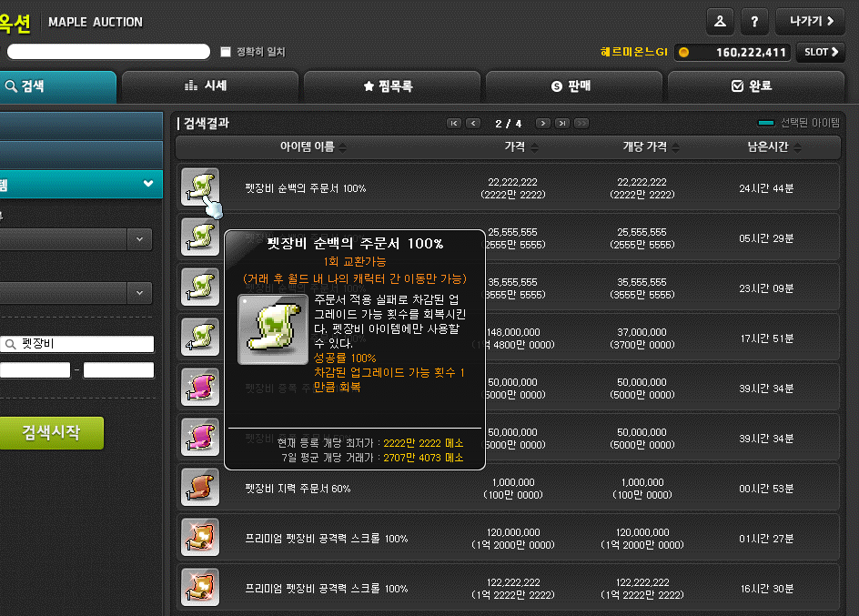Open the SLOT button
The image size is (859, 616).
[821, 52]
